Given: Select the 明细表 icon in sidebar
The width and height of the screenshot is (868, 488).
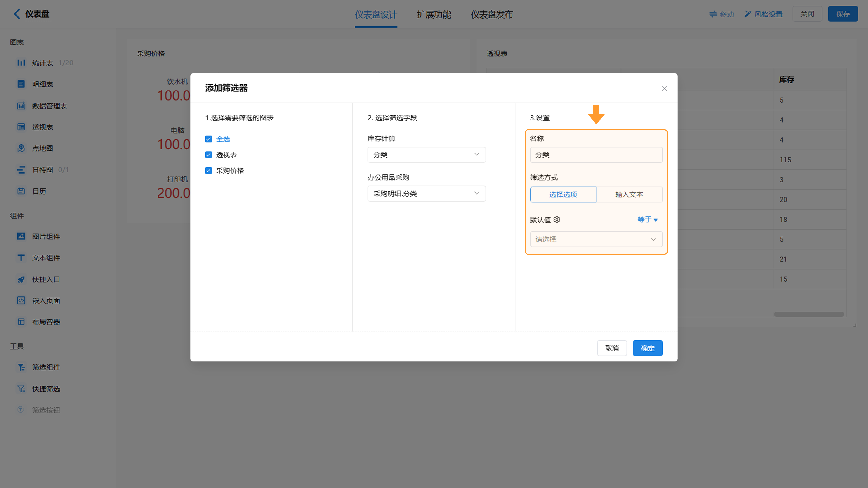Looking at the screenshot, I should coord(21,84).
